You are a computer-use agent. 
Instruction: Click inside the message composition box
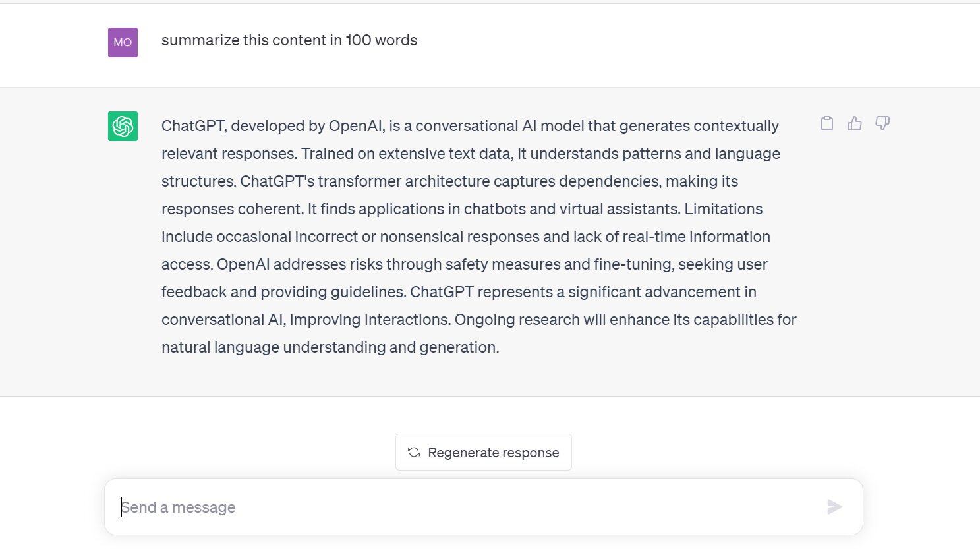pyautogui.click(x=461, y=507)
